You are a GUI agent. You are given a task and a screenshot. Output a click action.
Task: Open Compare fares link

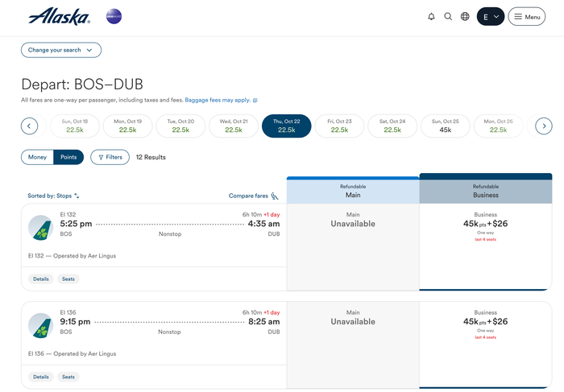coord(254,196)
